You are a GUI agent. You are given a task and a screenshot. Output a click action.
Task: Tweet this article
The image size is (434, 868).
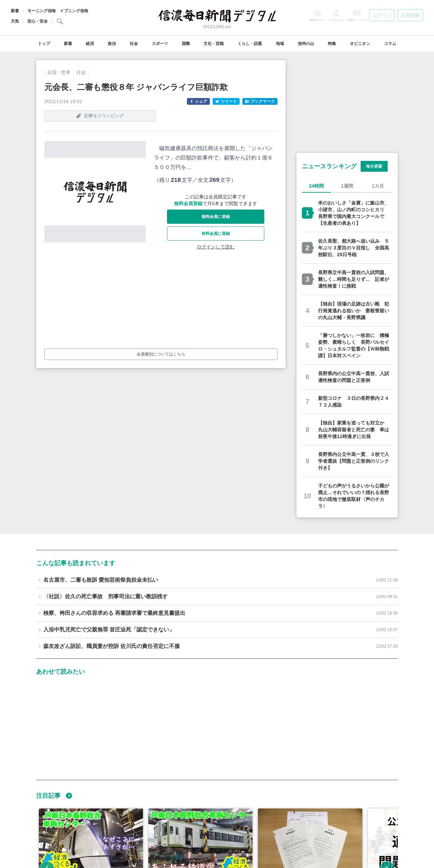click(226, 101)
